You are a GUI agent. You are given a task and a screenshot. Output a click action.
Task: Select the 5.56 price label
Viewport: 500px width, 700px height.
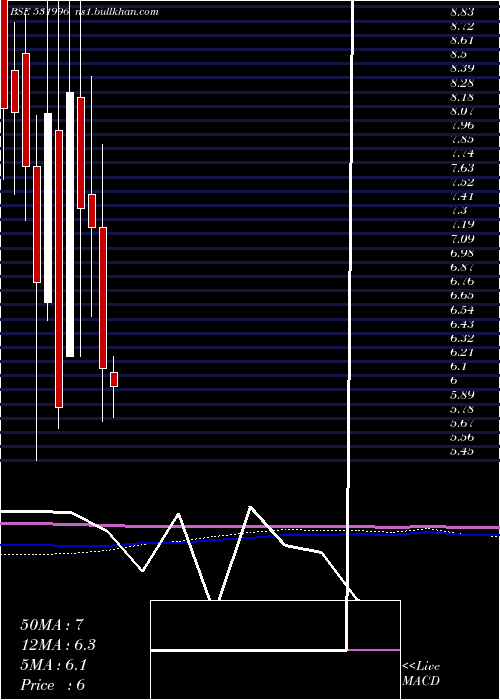(462, 438)
